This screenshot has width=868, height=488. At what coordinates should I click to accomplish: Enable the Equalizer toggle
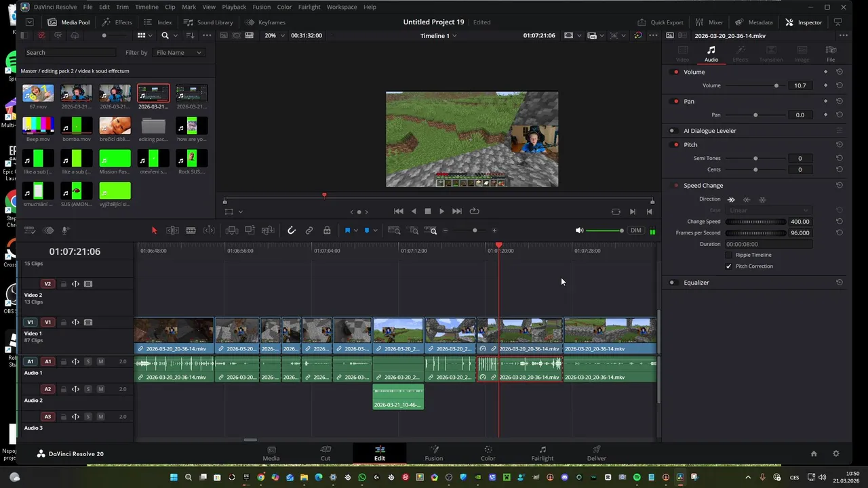click(x=673, y=283)
